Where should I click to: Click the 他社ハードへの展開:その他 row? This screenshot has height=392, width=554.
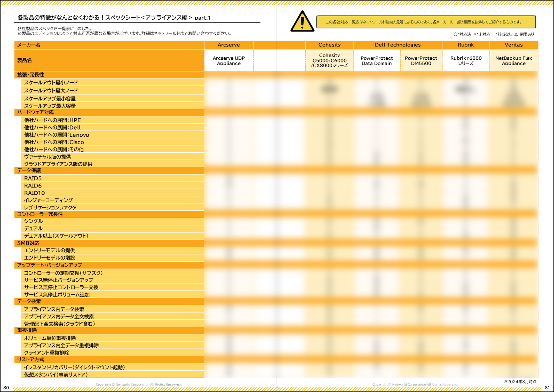pos(113,149)
